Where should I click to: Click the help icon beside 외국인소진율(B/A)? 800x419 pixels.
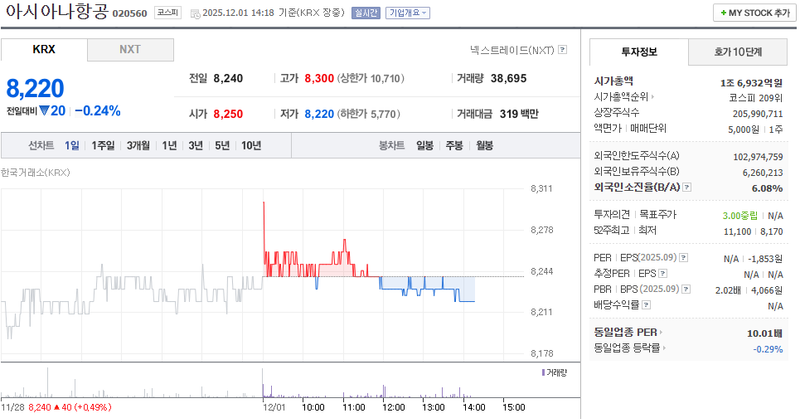point(687,187)
